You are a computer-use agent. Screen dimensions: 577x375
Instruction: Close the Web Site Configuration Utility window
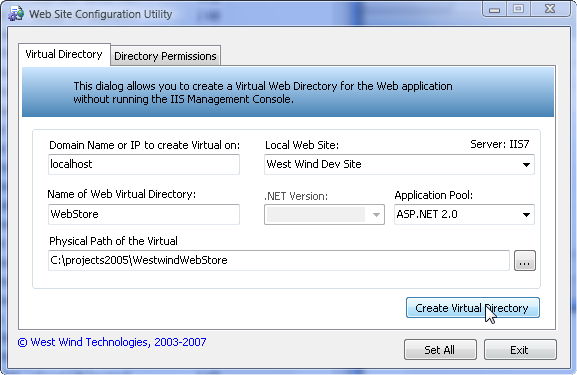[x=550, y=9]
